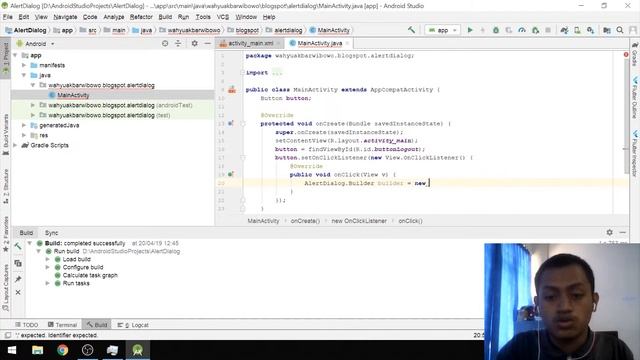Click the alertdialog breadcrumb in navigation bar
Viewport: 640px width, 360px height.
(284, 30)
